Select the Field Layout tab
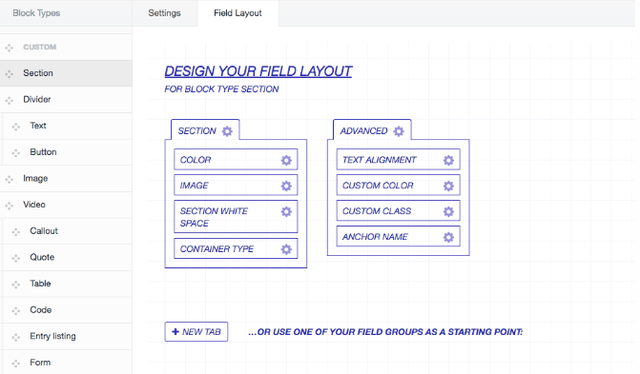640x374 pixels. pyautogui.click(x=238, y=13)
